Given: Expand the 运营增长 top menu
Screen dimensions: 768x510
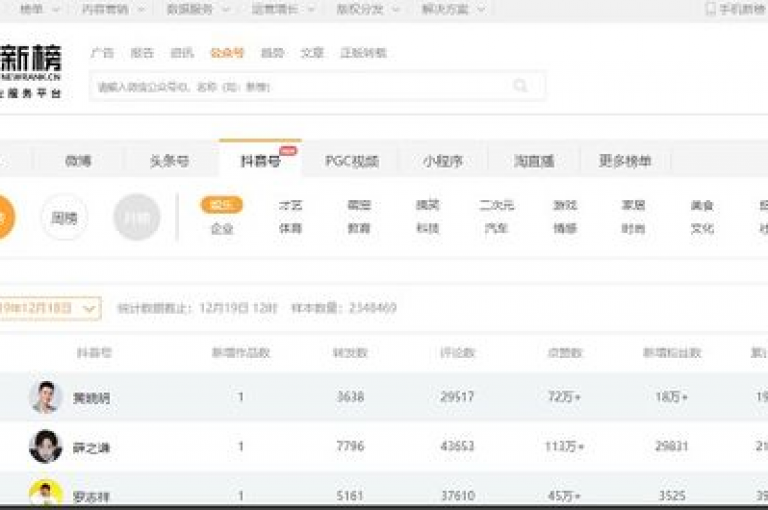Looking at the screenshot, I should point(283,9).
